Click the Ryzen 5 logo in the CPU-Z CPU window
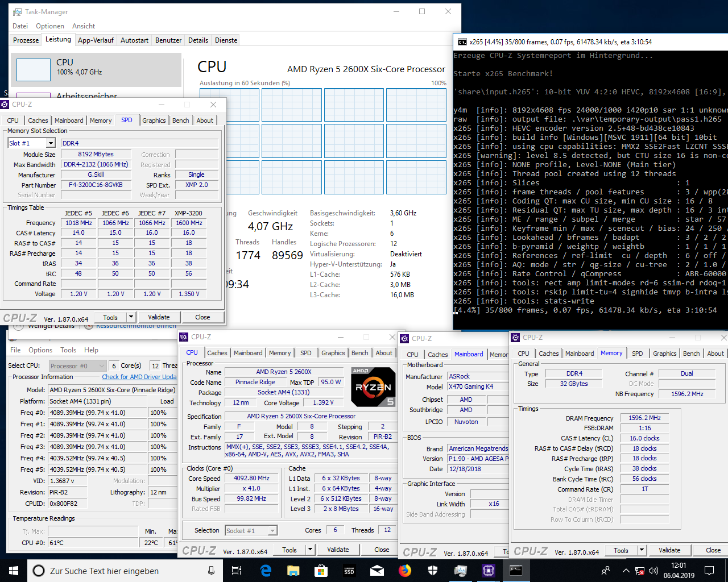Image resolution: width=728 pixels, height=582 pixels. 373,386
